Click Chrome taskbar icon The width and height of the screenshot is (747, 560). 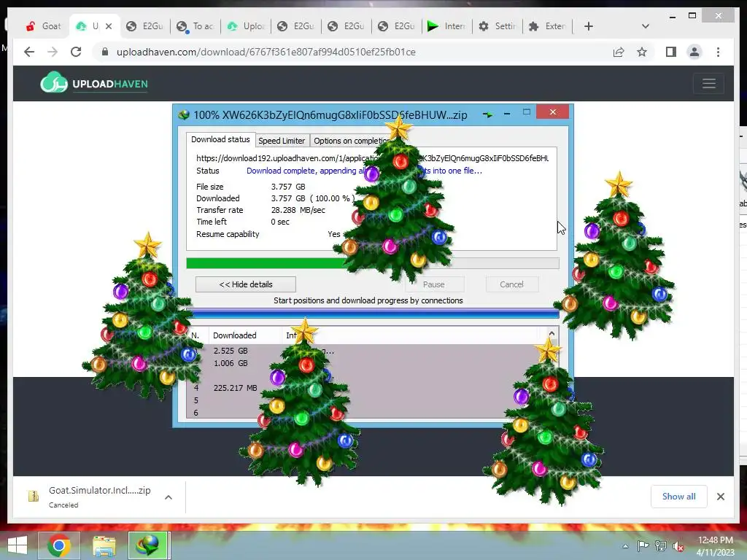(x=59, y=545)
